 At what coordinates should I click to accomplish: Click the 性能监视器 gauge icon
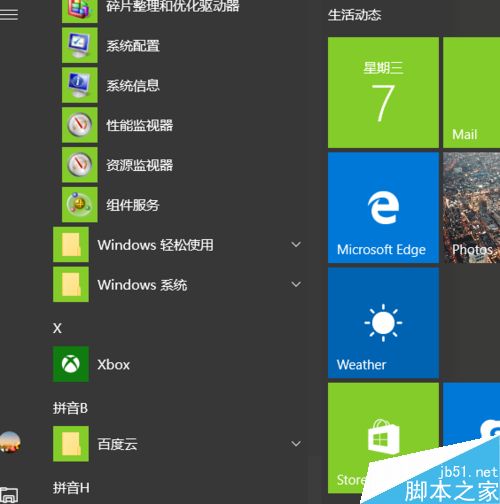80,125
